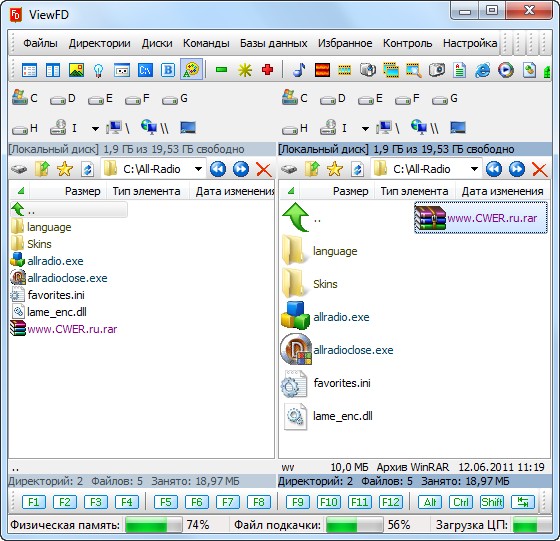The width and height of the screenshot is (560, 541).
Task: Open left panel drive list dropdown arrow
Action: (x=95, y=129)
